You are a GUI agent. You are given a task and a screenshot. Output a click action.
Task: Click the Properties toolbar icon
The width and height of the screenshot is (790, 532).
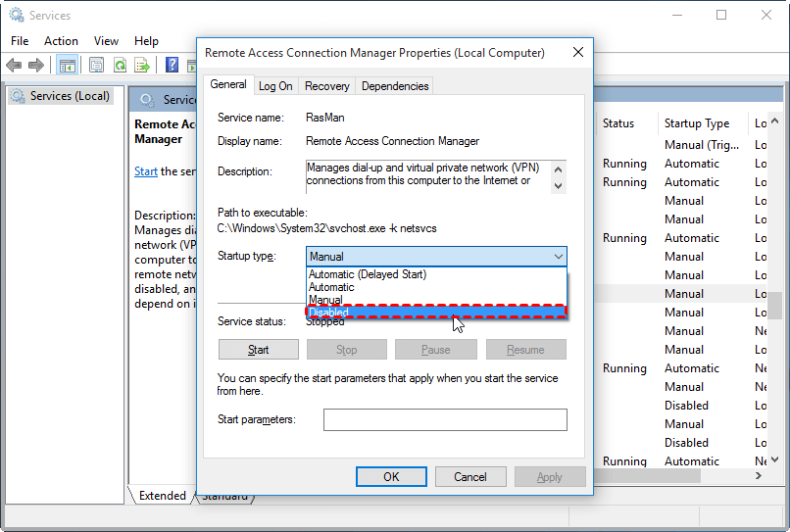(x=97, y=66)
